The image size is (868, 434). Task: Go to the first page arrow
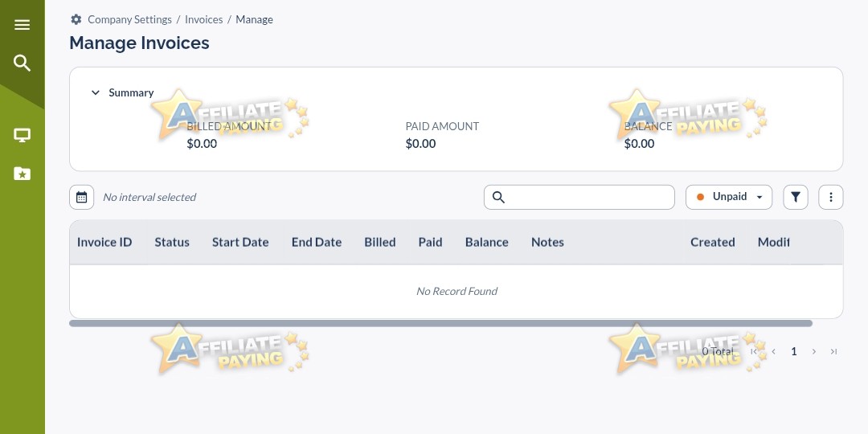coord(753,351)
